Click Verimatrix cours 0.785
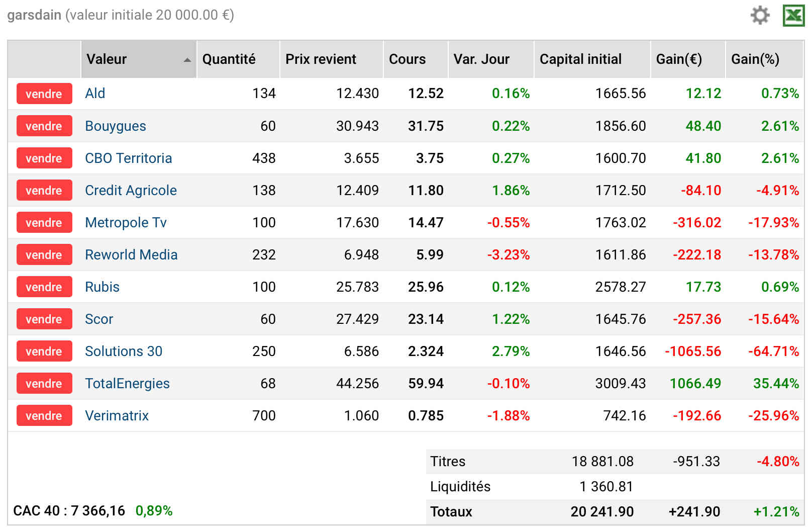Viewport: 812px width, 528px height. tap(426, 415)
